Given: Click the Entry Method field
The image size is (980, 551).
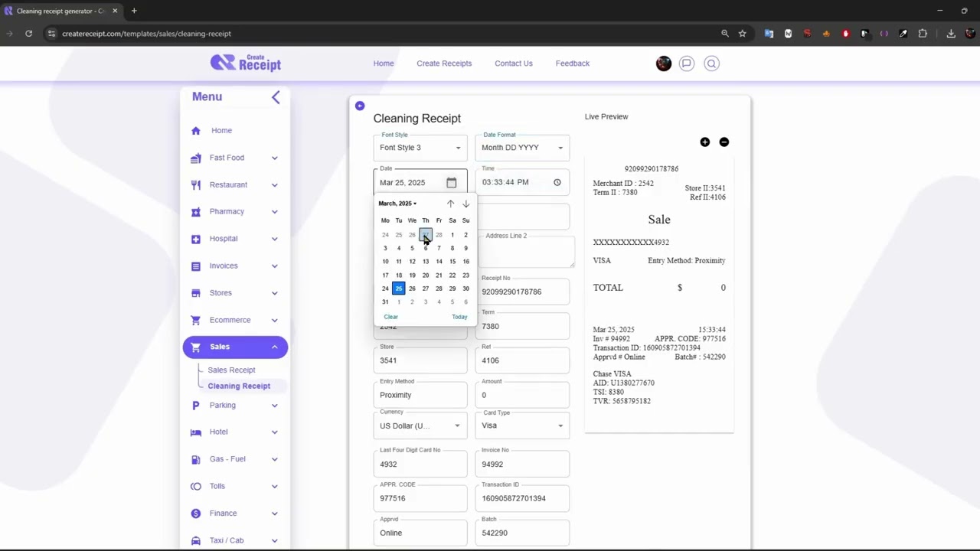Looking at the screenshot, I should pyautogui.click(x=420, y=395).
